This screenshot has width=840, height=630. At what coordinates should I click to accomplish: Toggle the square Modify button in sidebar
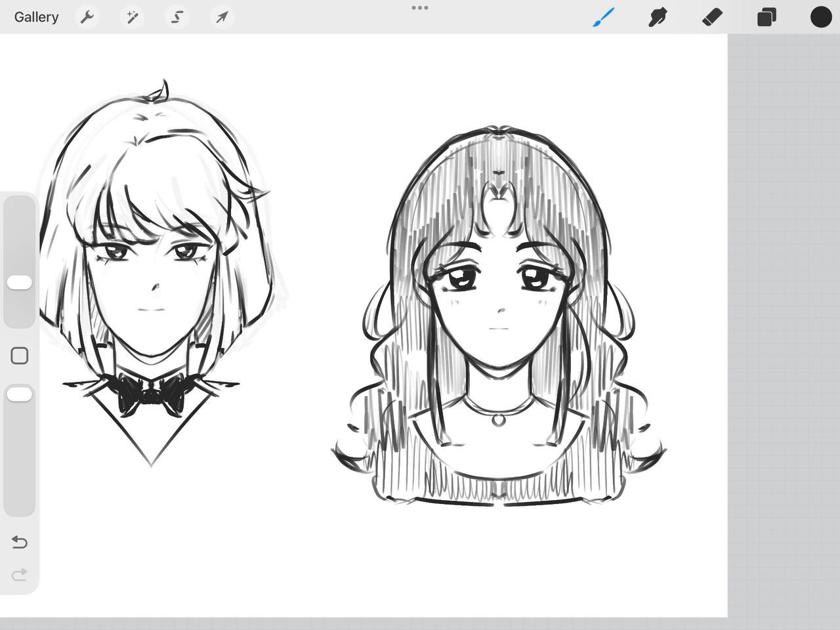20,356
